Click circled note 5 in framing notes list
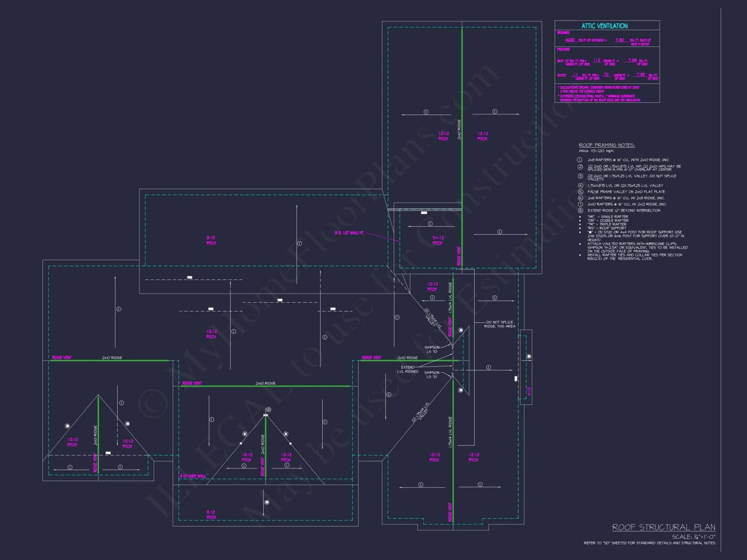Viewport: 747px width, 560px height. tap(580, 192)
